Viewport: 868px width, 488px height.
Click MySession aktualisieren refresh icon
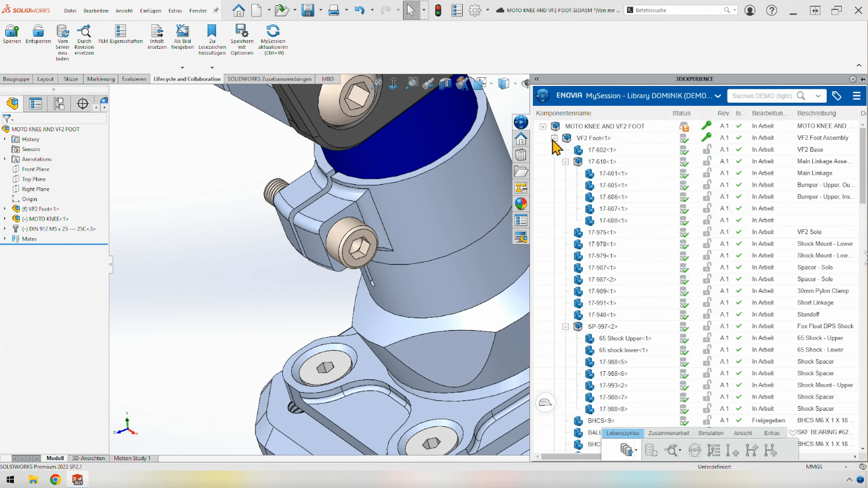coord(272,31)
